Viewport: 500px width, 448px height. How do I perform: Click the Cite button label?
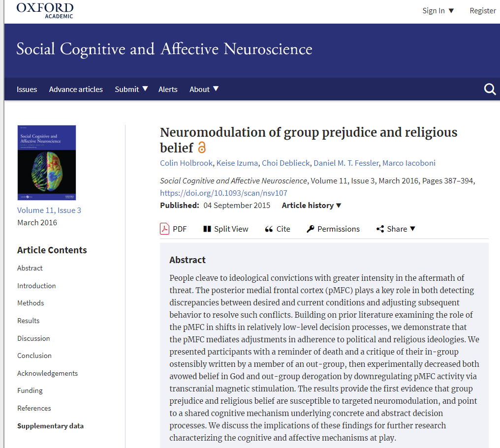coord(283,229)
